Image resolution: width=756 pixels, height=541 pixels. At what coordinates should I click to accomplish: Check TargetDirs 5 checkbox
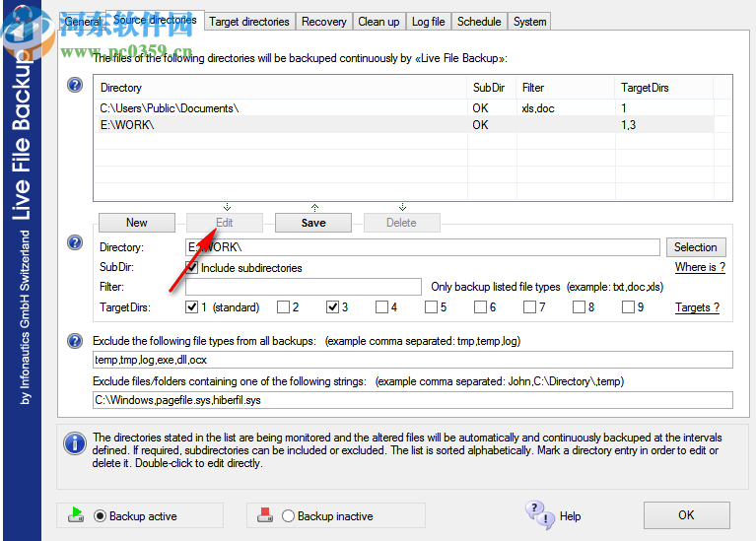(431, 307)
